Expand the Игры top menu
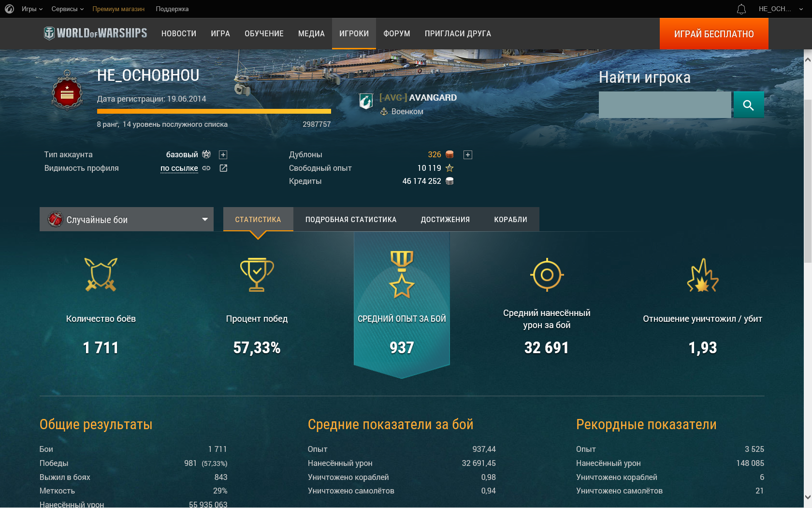The image size is (812, 508). (32, 9)
